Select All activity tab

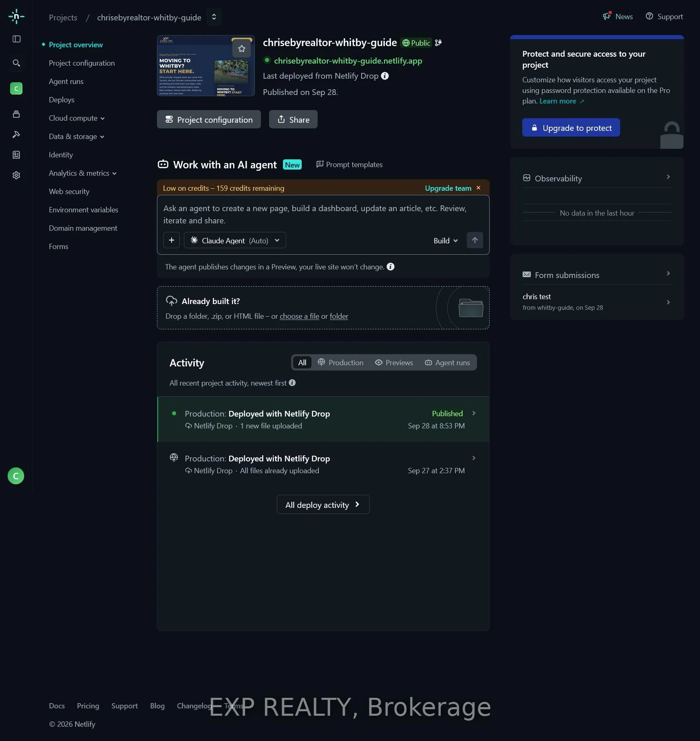pyautogui.click(x=302, y=362)
